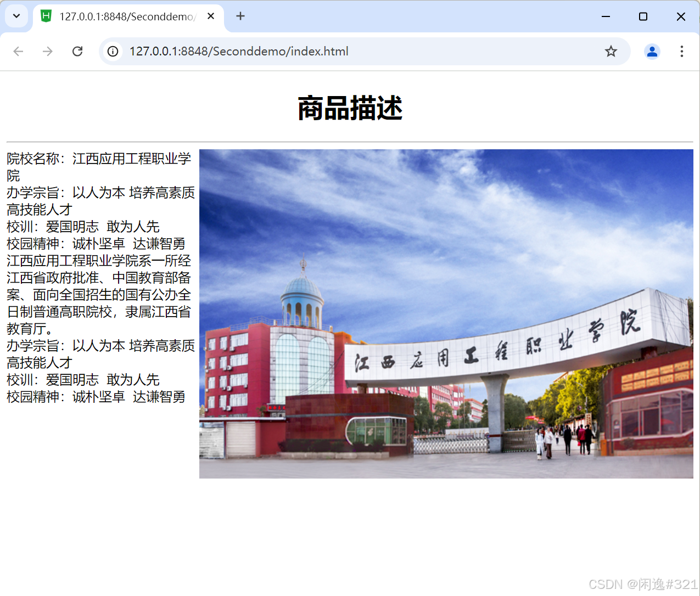
Task: Go back to the previous page
Action: pos(18,51)
